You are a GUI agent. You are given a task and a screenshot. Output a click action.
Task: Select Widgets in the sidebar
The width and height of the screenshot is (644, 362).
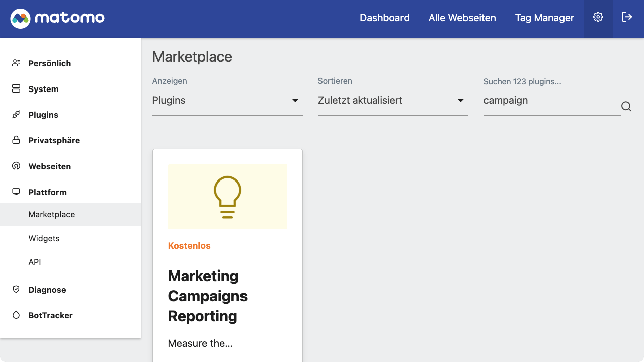(70, 238)
